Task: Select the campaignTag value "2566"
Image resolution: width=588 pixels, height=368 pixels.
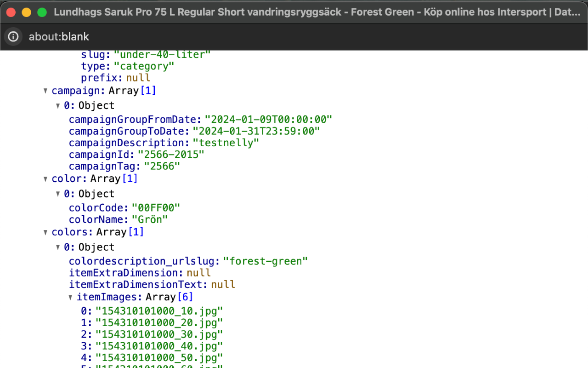Action: pos(162,166)
